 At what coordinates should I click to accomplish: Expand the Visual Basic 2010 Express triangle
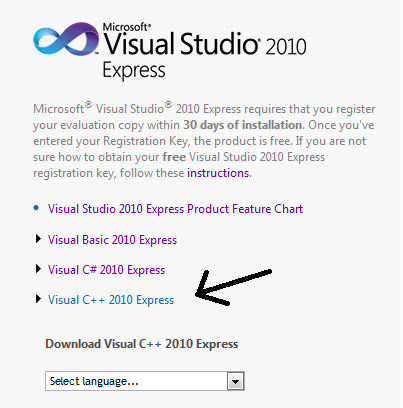38,239
